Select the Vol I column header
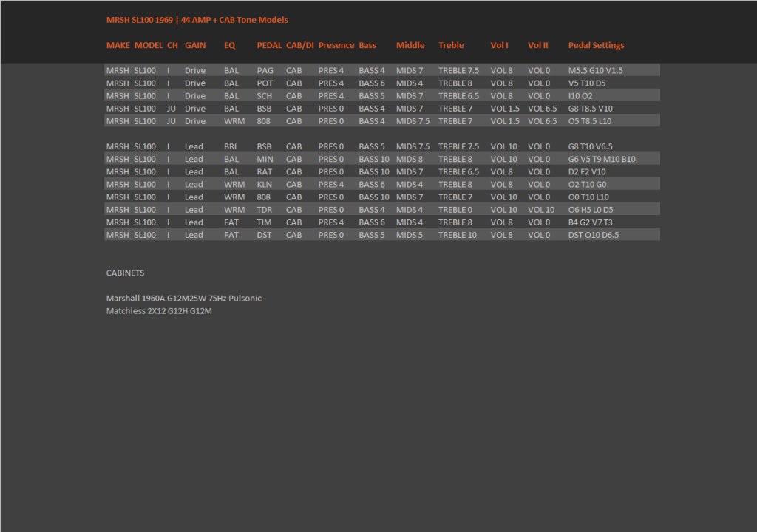757x532 pixels. pyautogui.click(x=499, y=45)
